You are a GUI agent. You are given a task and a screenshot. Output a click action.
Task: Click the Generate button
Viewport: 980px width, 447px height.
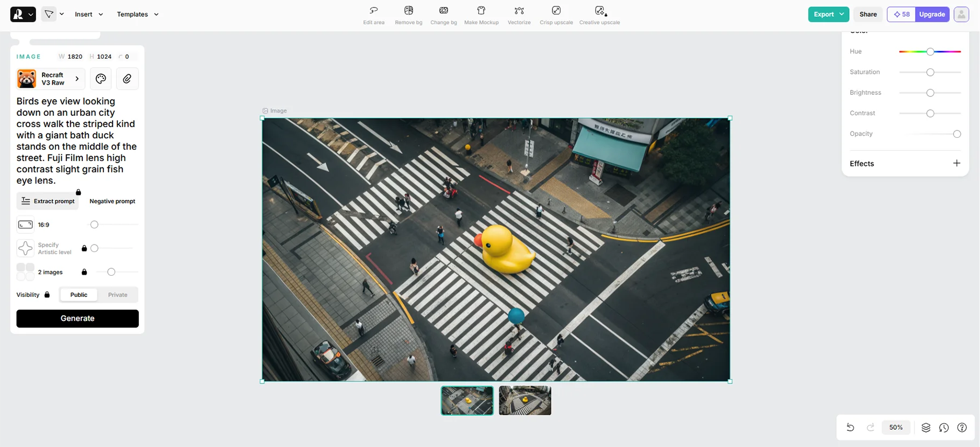coord(78,318)
